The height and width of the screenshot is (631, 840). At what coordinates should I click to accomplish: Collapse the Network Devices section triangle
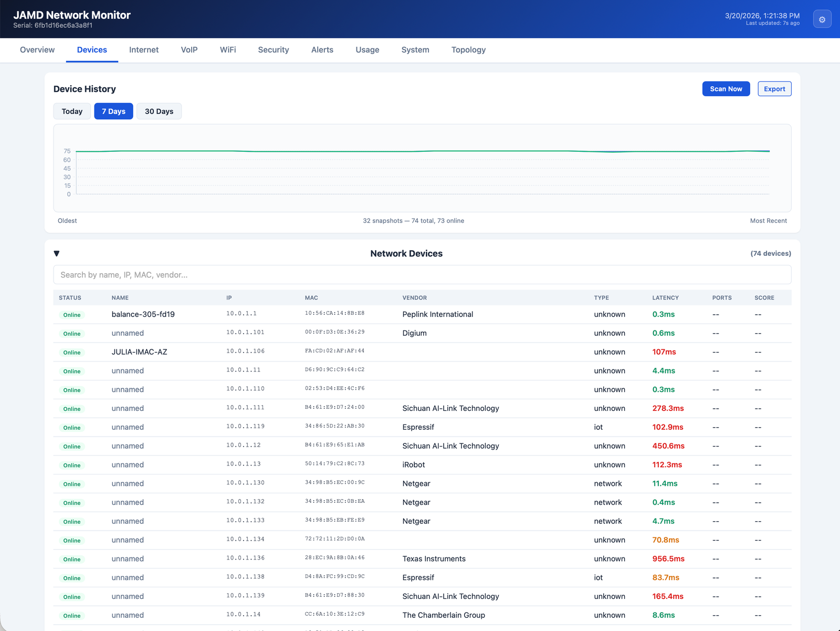pos(56,253)
